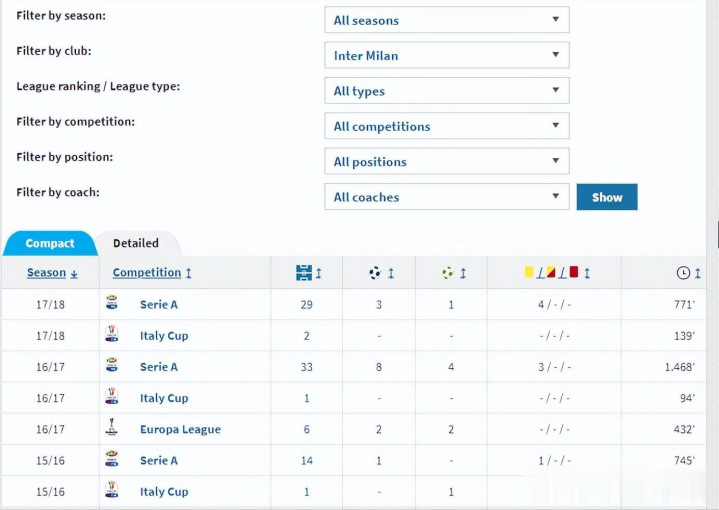This screenshot has width=719, height=510.
Task: Click the 17/18 Serie A logo
Action: tap(111, 303)
